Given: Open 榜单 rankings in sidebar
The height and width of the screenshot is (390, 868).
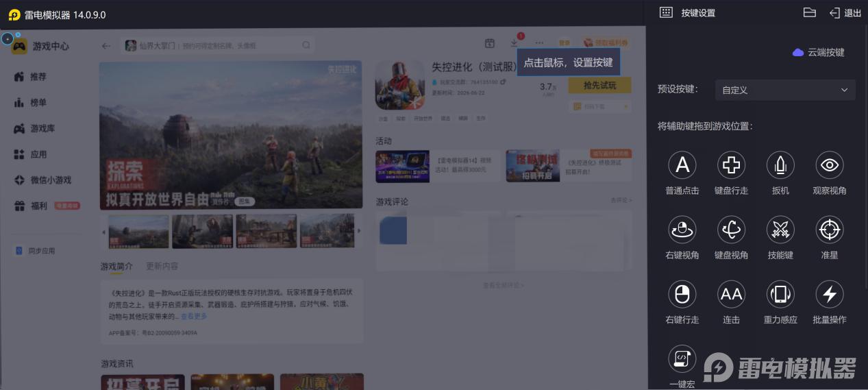Looking at the screenshot, I should (31, 103).
